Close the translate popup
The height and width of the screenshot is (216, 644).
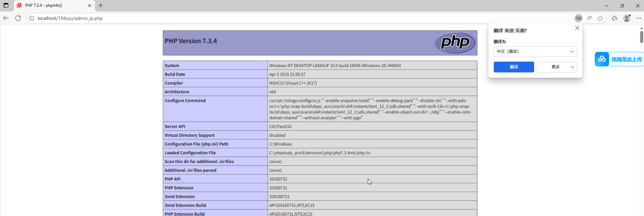(x=577, y=28)
